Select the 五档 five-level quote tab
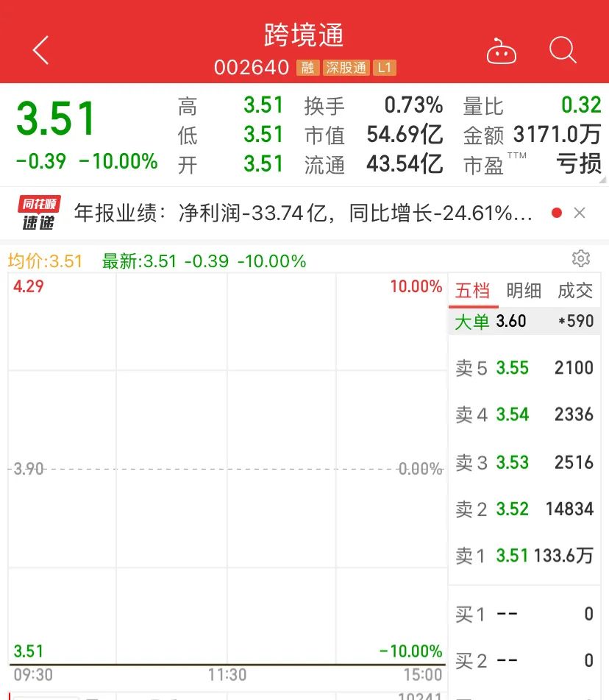 click(x=473, y=291)
